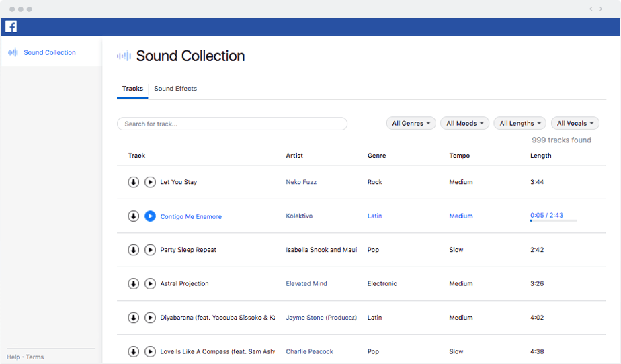Download the Party Sleep Repeat track
The height and width of the screenshot is (364, 621).
tap(134, 250)
